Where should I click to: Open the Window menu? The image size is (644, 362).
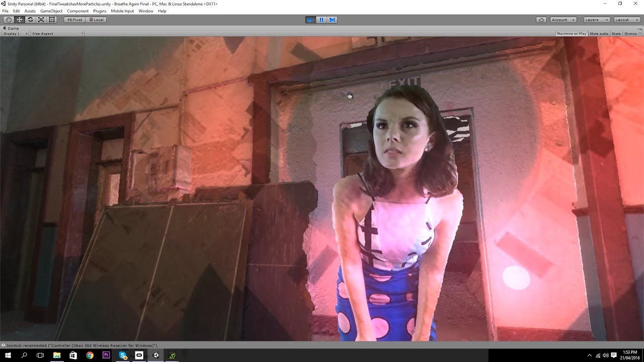[146, 11]
